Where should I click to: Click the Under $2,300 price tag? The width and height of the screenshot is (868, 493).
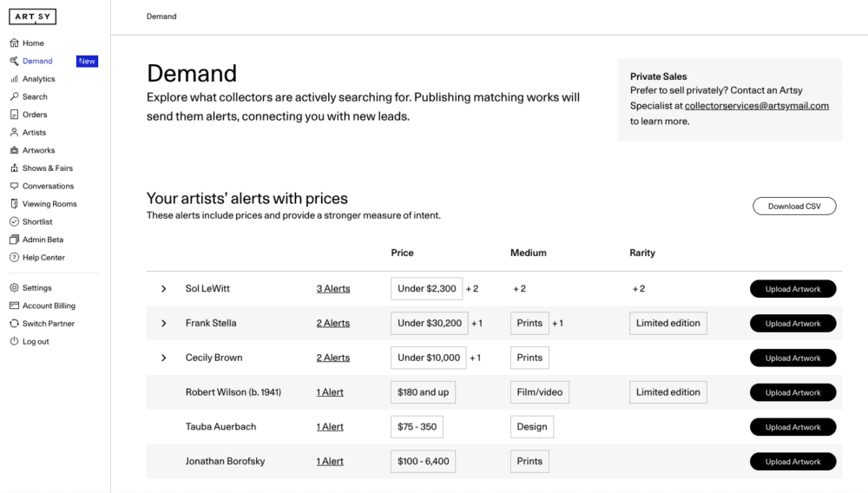point(427,289)
